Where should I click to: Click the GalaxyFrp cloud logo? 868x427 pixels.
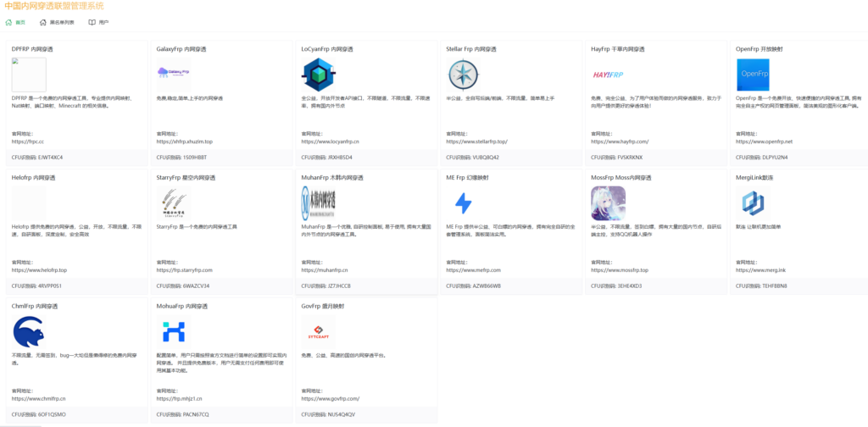(x=174, y=74)
